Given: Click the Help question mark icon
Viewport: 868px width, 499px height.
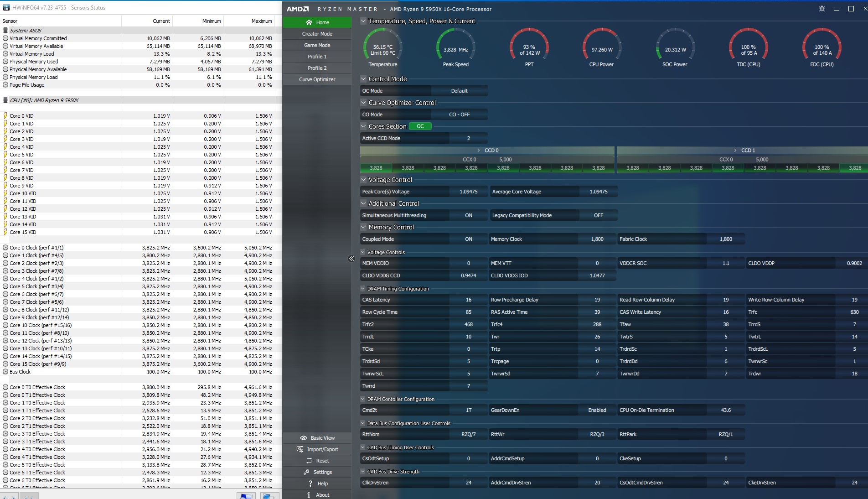Looking at the screenshot, I should tap(310, 483).
